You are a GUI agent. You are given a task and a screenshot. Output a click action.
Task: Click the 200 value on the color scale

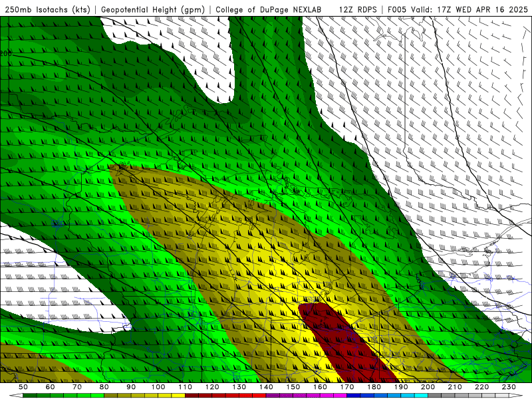tap(428, 387)
